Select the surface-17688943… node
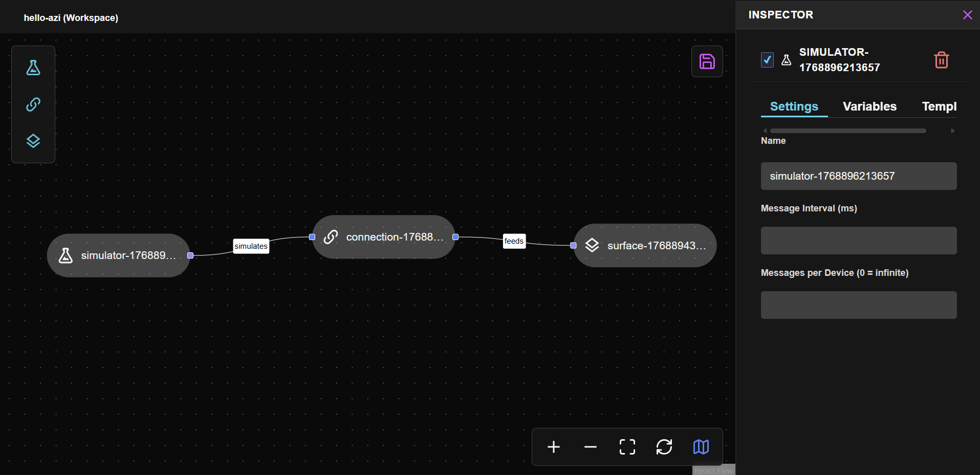The image size is (980, 475). [x=645, y=246]
